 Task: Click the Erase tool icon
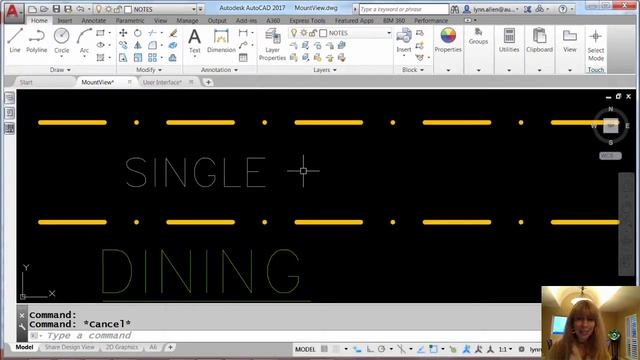(x=173, y=33)
